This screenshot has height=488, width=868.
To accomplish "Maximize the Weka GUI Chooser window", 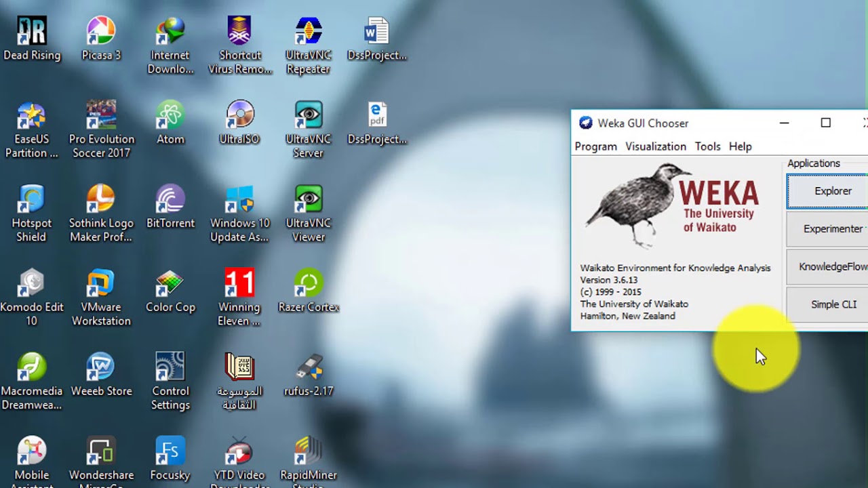I will point(825,123).
